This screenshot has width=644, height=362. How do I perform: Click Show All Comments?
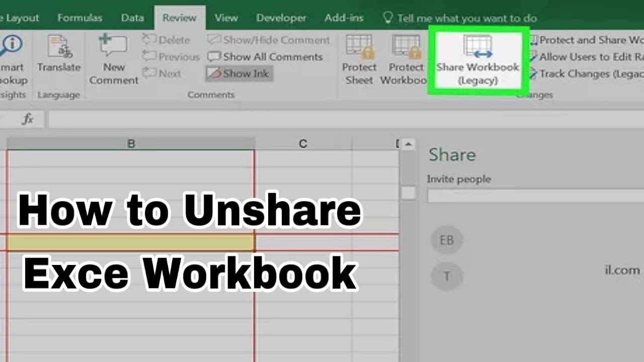pos(265,57)
